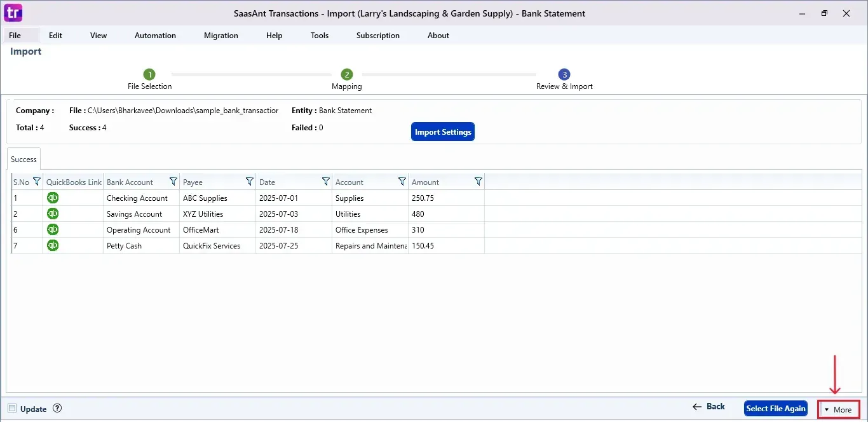
Task: Open QuickBooks link for Savings Account row
Action: tap(53, 214)
